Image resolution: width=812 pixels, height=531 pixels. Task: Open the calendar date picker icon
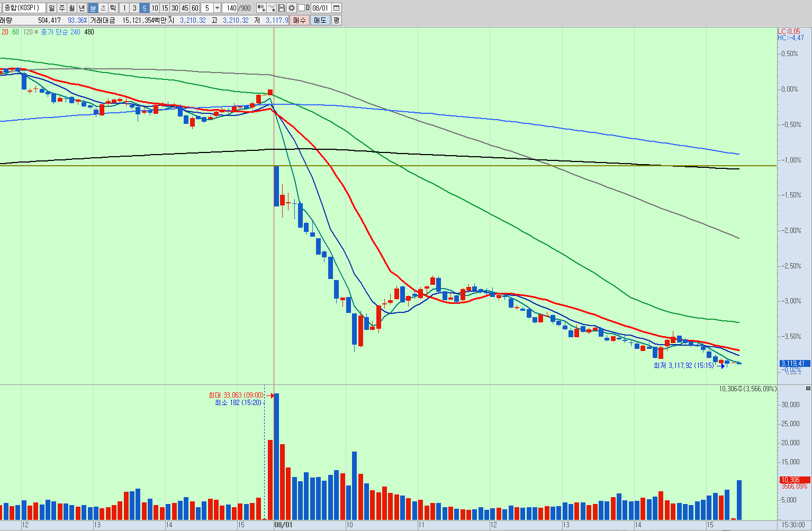tap(337, 8)
